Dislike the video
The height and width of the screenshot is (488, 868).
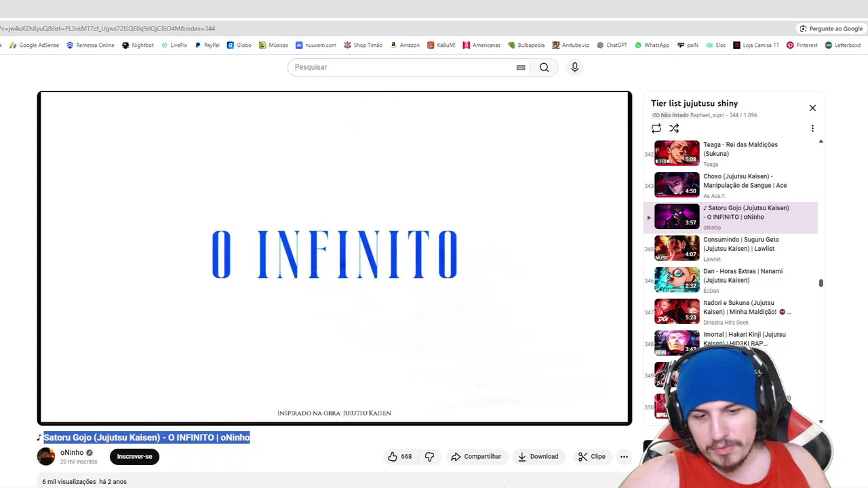click(429, 457)
